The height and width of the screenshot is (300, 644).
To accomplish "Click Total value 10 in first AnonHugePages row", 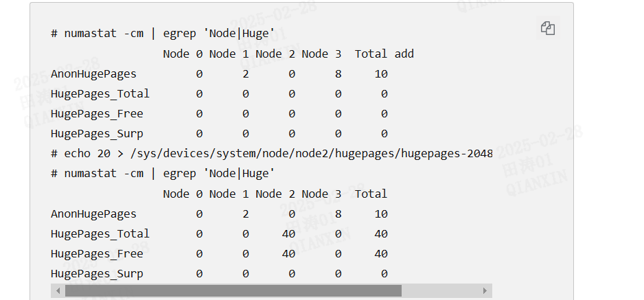I will click(381, 73).
